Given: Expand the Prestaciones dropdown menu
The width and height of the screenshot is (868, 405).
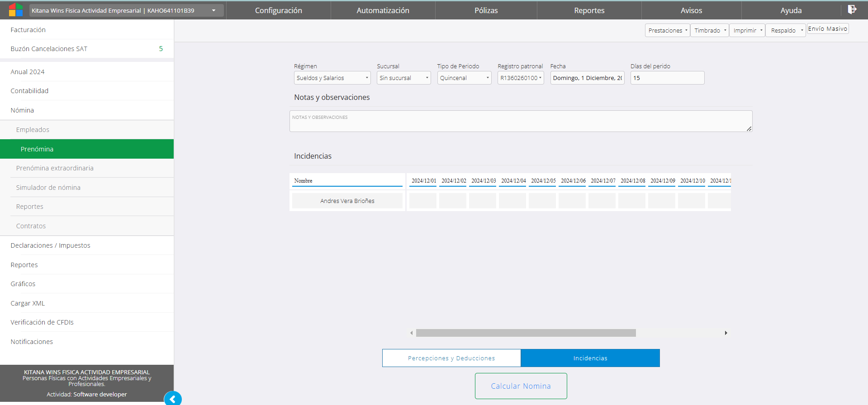Looking at the screenshot, I should (667, 30).
